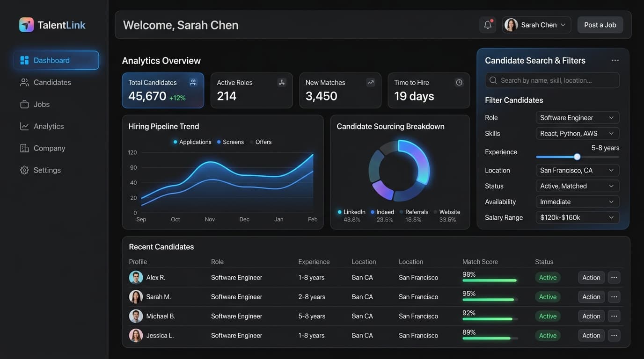Screen dimensions: 644x359
Task: Open the Role dropdown filter
Action: click(x=577, y=118)
